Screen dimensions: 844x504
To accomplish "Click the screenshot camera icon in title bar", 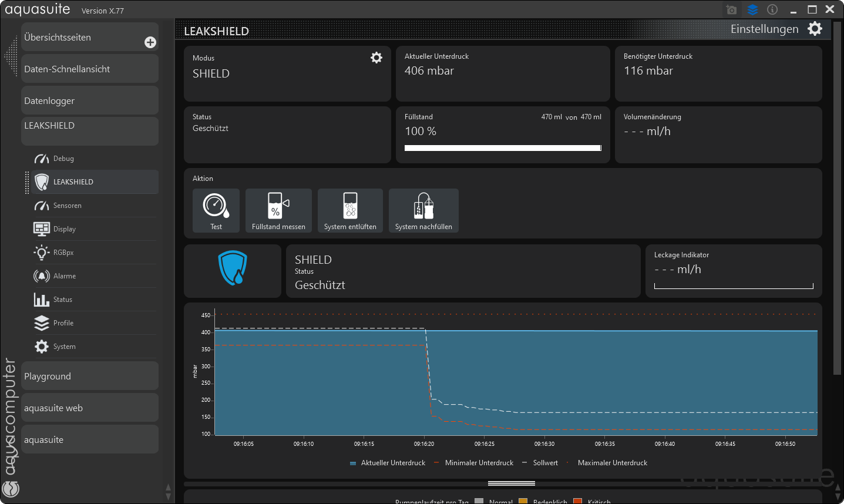I will 731,10.
